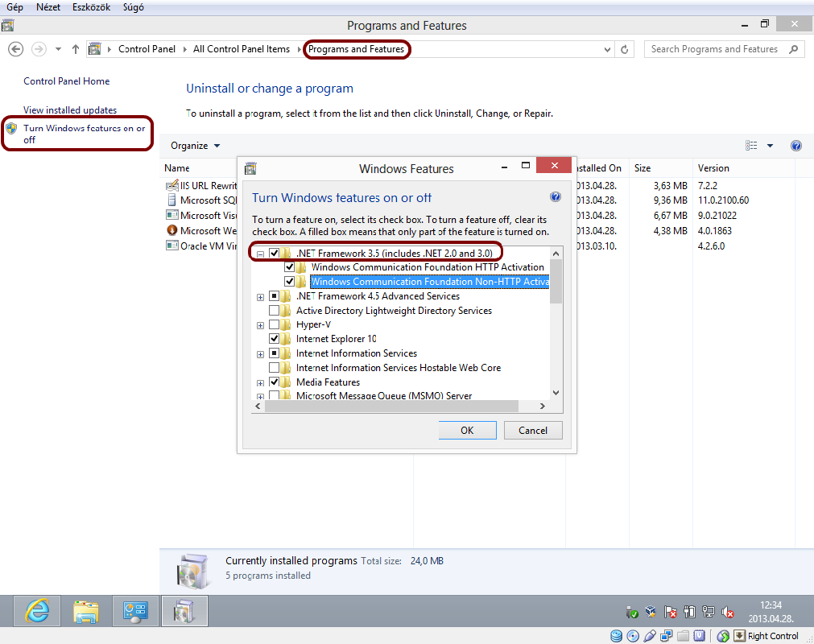Open Internet Explorer from taskbar

(37, 611)
